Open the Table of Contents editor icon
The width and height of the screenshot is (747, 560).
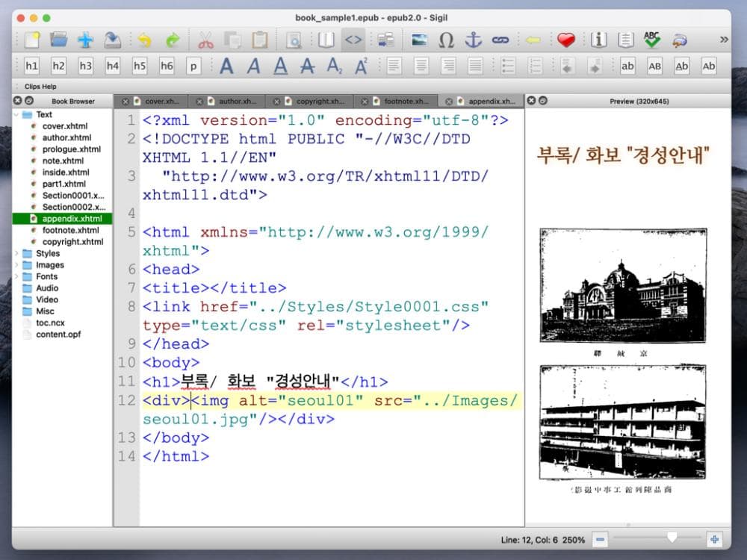(625, 40)
